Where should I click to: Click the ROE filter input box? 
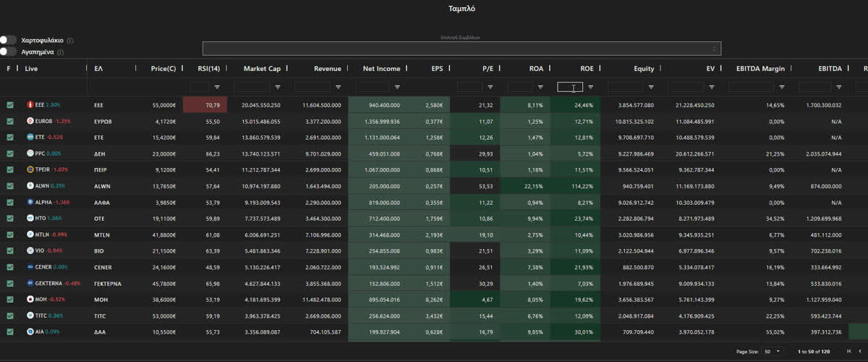click(x=570, y=87)
